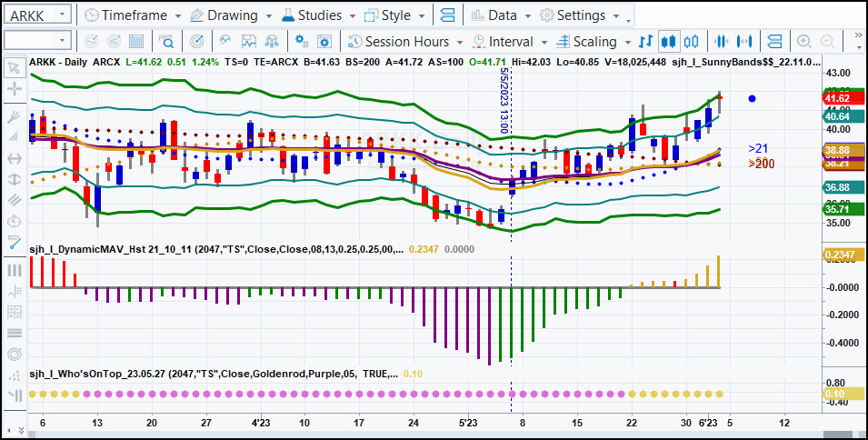
Task: Click the >21 blue annotation label
Action: [x=758, y=148]
